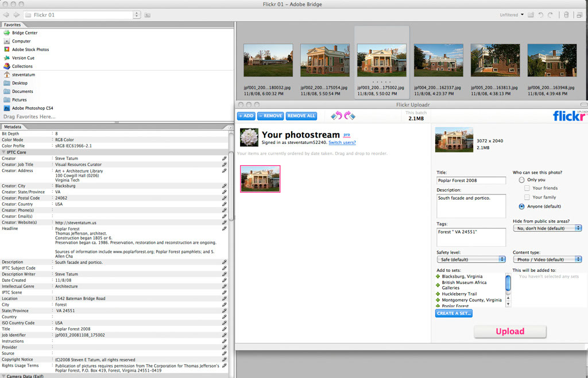Rotate photo counterclockwise in Flickr Uploadr
This screenshot has width=588, height=378.
click(x=336, y=116)
